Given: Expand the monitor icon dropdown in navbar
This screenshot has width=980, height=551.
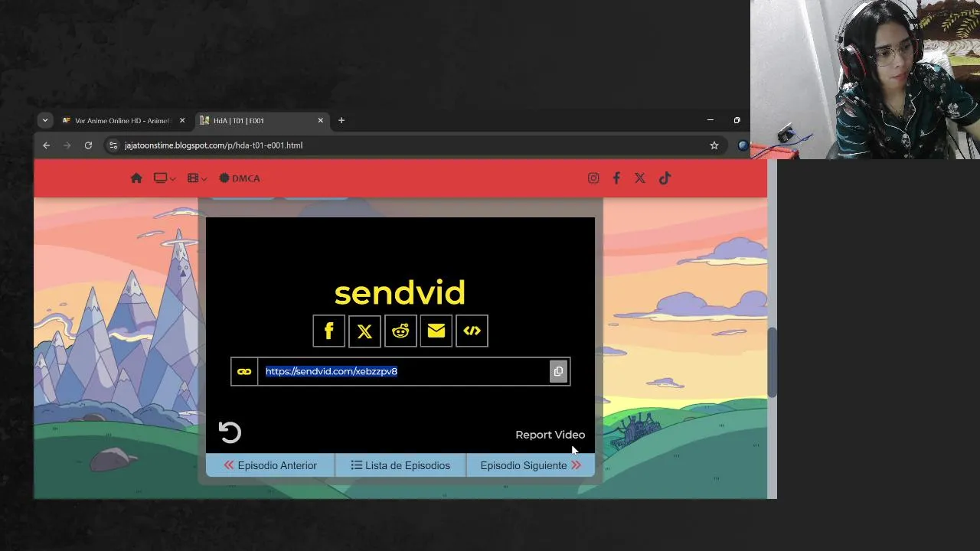Looking at the screenshot, I should pos(165,178).
